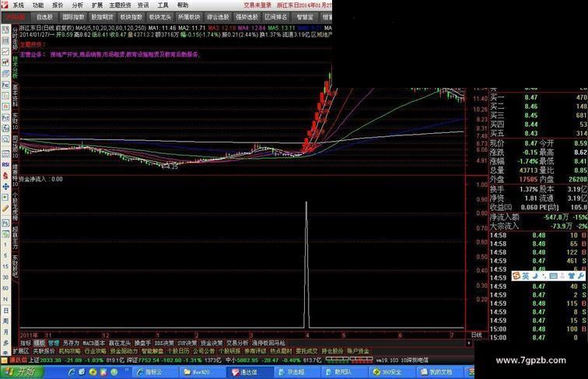Select the 超赢主力 vertical tab
The image size is (588, 379).
pyautogui.click(x=15, y=238)
